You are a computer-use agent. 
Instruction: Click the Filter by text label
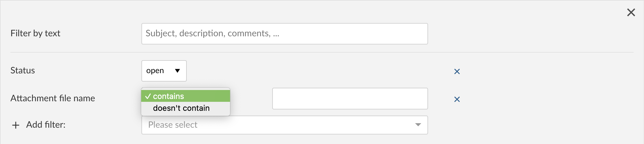[x=35, y=33]
